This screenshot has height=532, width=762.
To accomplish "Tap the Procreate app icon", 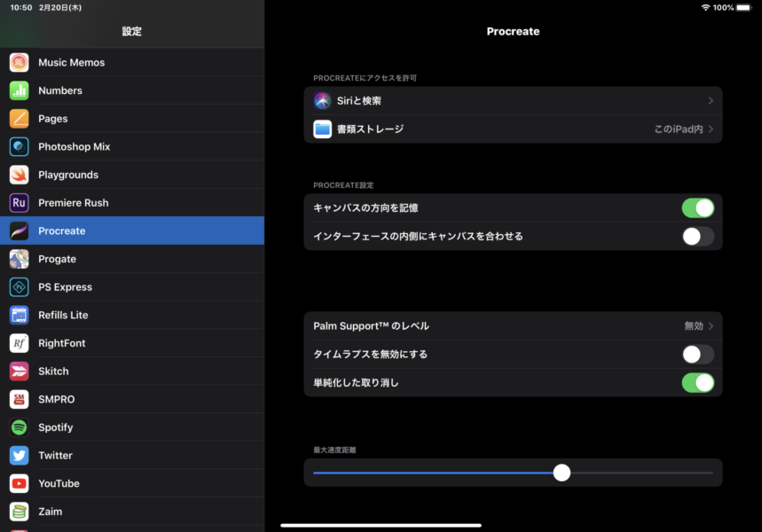I will 19,231.
